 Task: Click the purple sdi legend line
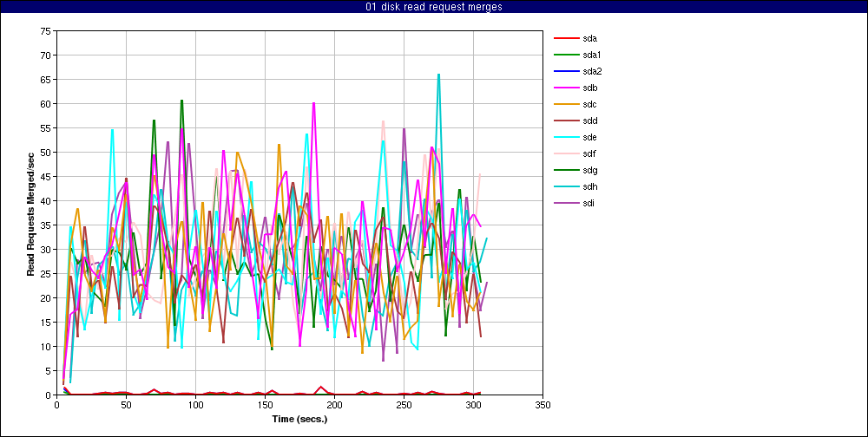[x=566, y=203]
